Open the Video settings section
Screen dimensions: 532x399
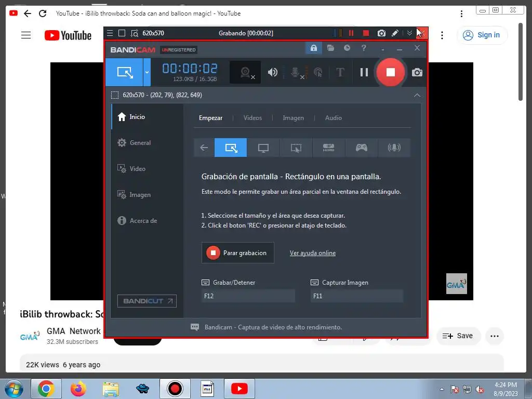pyautogui.click(x=148, y=169)
